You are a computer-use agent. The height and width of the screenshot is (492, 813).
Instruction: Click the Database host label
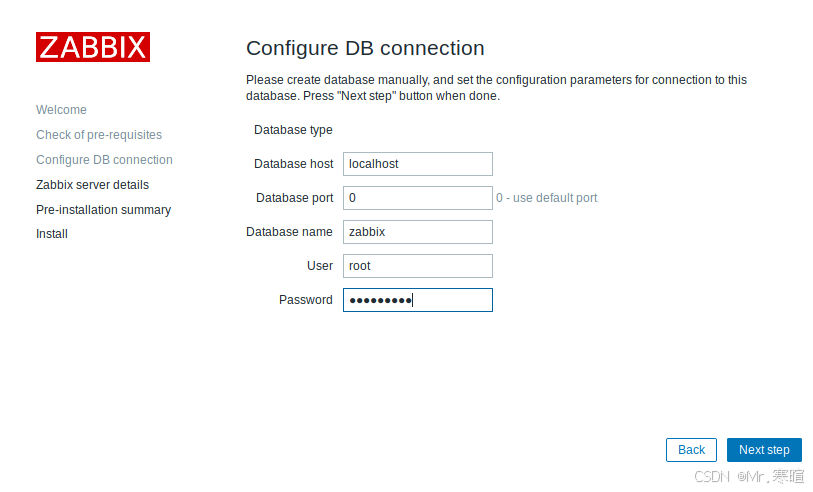click(x=293, y=164)
